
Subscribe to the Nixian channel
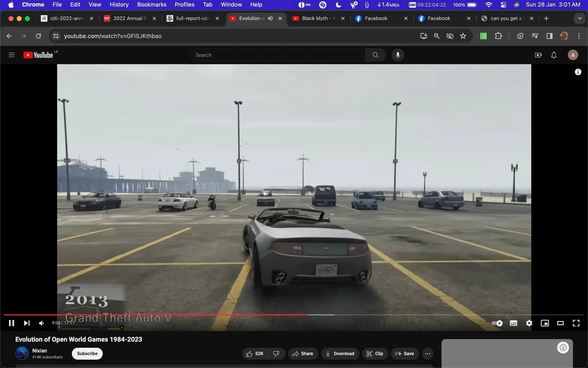(87, 353)
